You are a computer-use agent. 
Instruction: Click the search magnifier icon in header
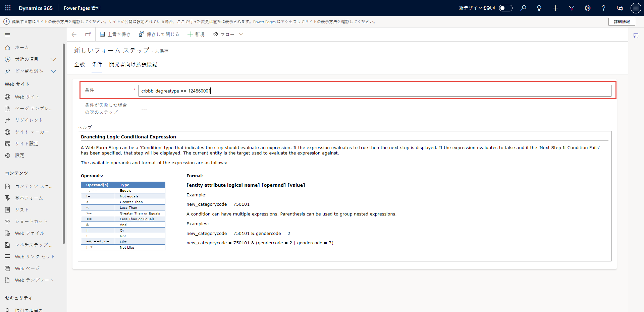pyautogui.click(x=523, y=8)
